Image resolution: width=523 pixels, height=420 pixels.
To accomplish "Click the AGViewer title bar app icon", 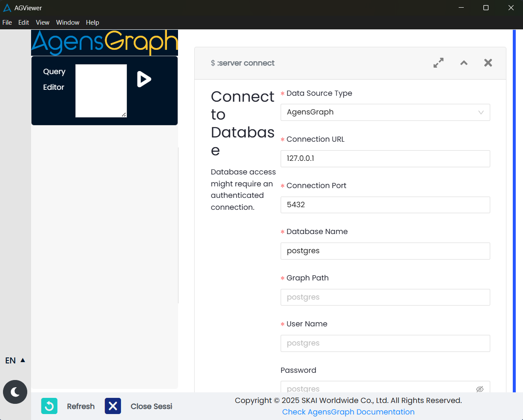I will point(7,8).
